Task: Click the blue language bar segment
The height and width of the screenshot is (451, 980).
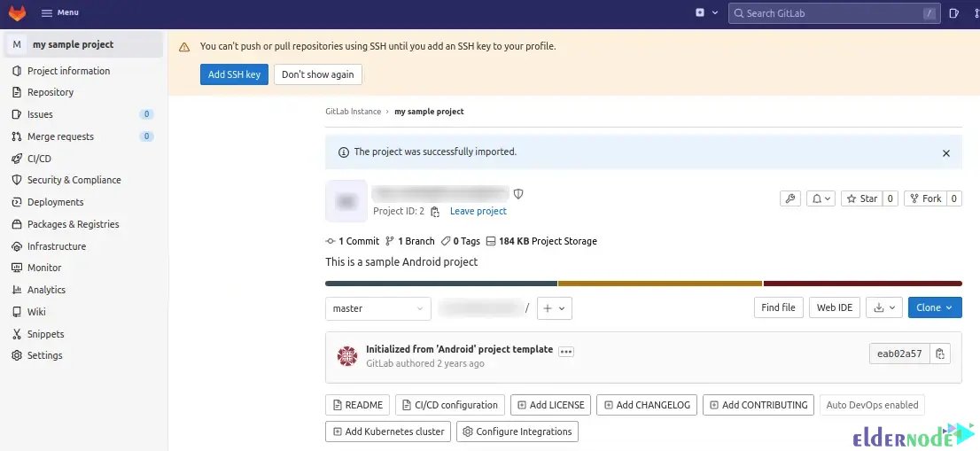Action: coord(440,284)
